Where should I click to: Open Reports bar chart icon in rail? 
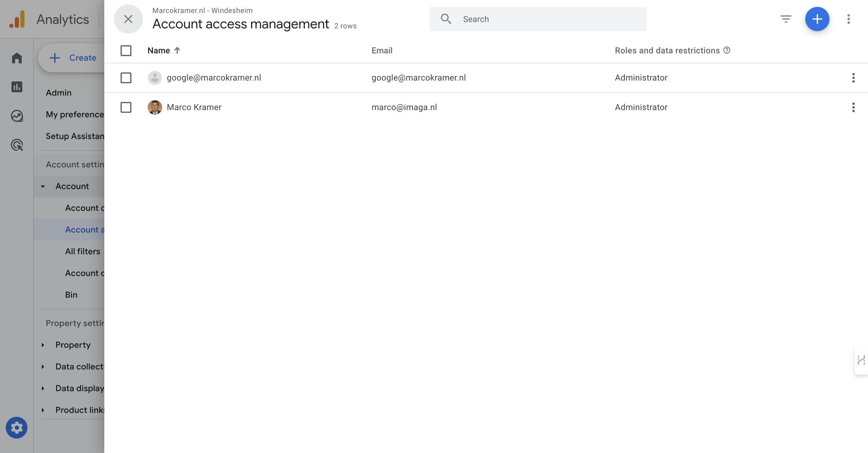[x=17, y=87]
